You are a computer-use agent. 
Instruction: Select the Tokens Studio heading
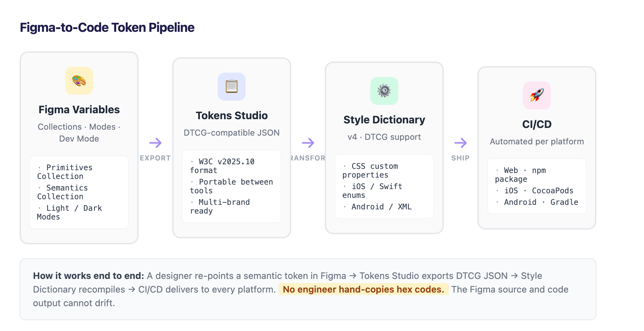232,116
